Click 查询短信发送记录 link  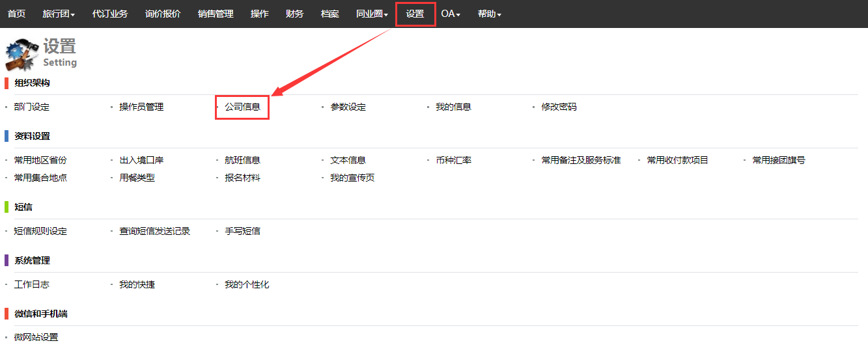point(154,231)
